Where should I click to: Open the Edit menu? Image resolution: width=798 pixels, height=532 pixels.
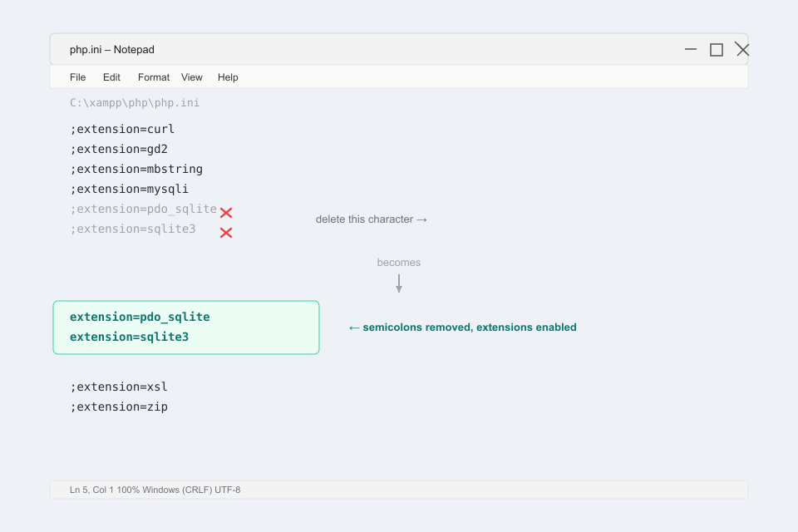[x=111, y=77]
